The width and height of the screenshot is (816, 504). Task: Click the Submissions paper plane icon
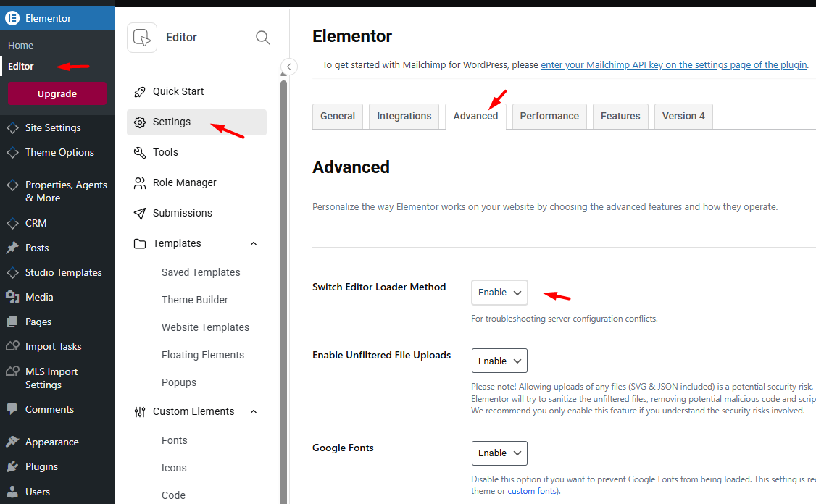point(140,214)
